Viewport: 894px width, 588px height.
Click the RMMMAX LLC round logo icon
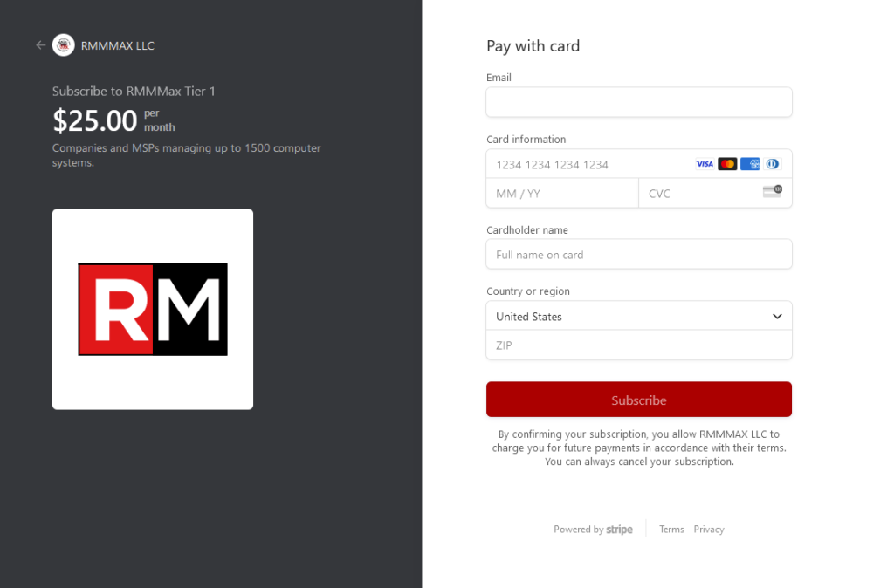pyautogui.click(x=63, y=45)
